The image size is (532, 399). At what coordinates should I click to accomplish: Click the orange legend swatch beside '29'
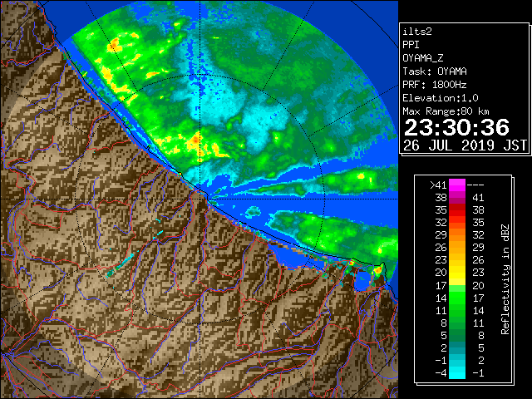[x=457, y=235]
